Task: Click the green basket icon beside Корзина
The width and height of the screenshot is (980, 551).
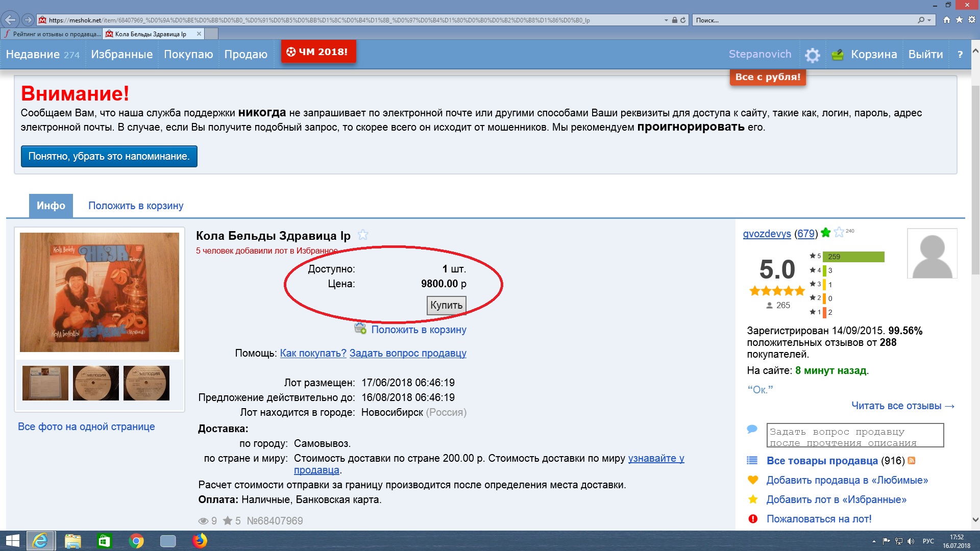Action: coord(838,55)
